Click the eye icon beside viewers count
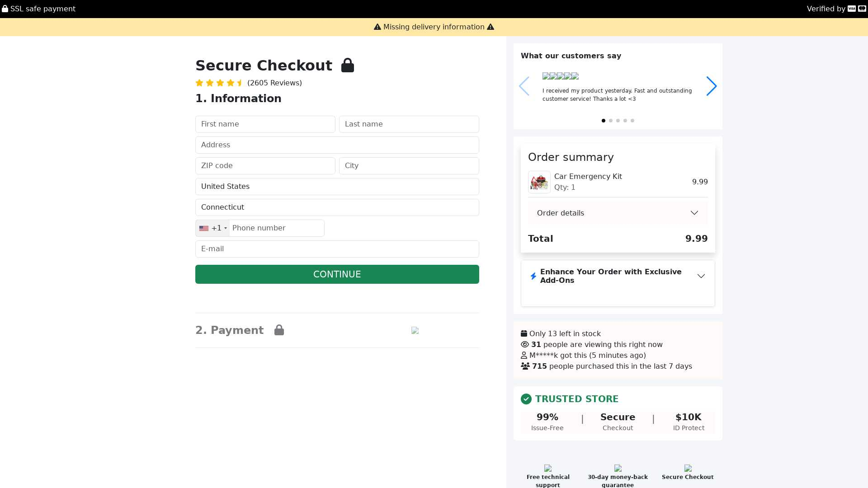 [x=525, y=344]
